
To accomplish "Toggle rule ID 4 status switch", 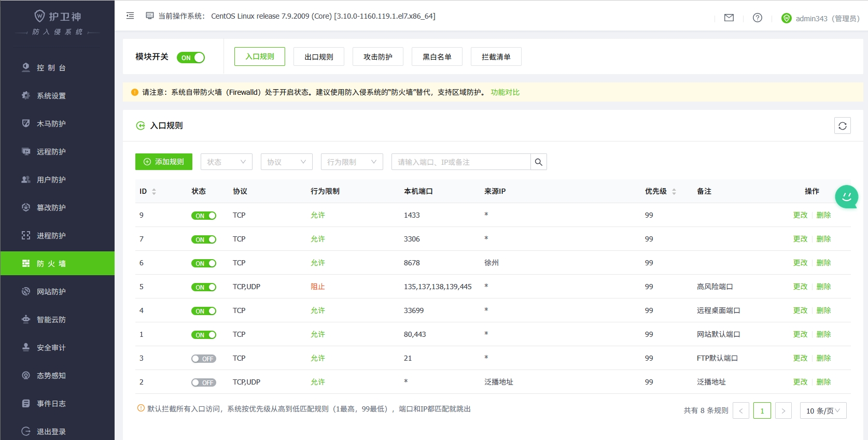I will pyautogui.click(x=204, y=311).
